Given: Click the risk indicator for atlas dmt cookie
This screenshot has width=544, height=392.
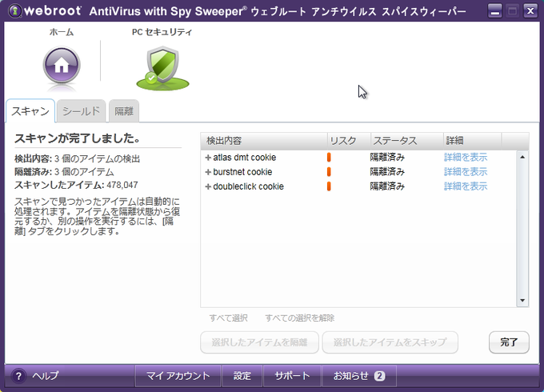Looking at the screenshot, I should click(x=329, y=158).
